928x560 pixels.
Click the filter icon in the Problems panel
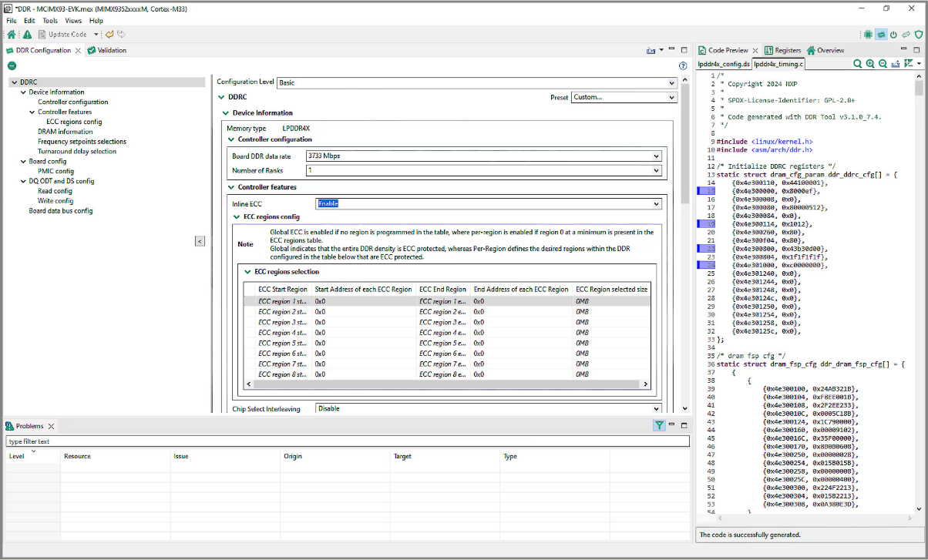(x=659, y=424)
